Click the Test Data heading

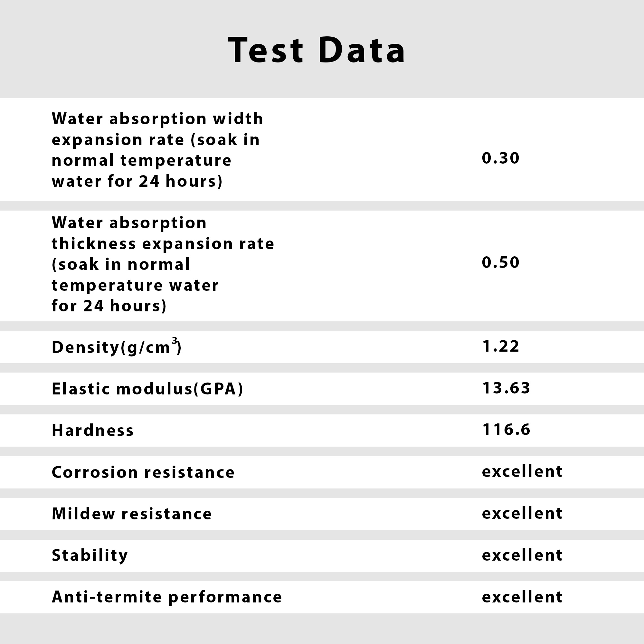pyautogui.click(x=317, y=50)
